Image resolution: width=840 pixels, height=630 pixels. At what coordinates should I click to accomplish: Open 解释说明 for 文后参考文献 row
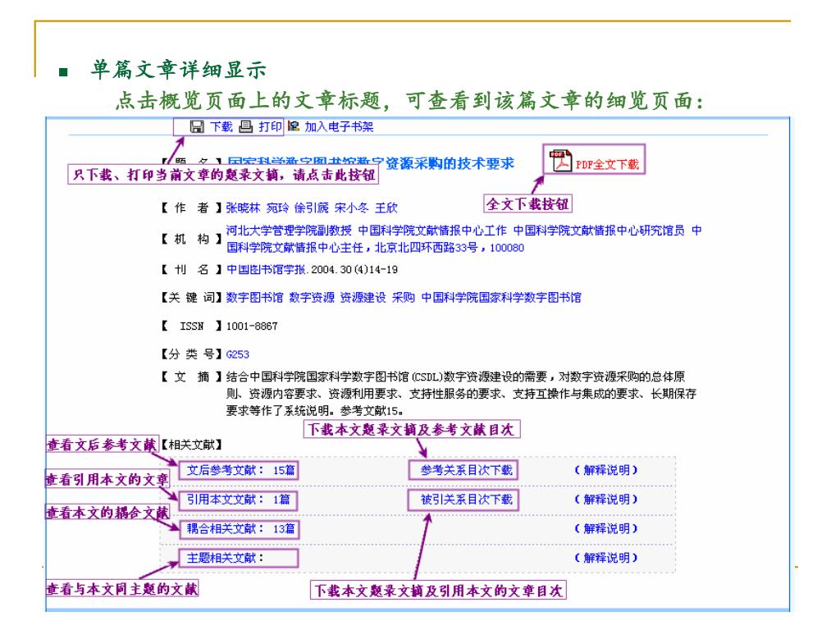(606, 470)
